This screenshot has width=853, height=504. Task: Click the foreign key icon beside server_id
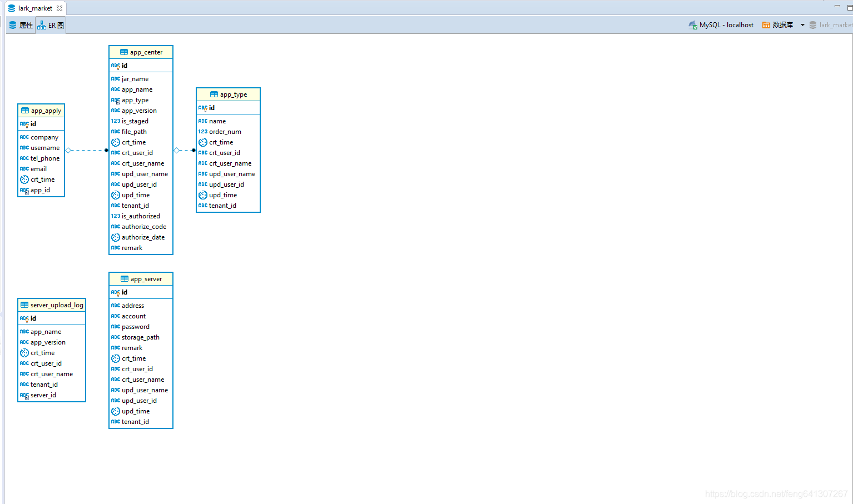(24, 395)
